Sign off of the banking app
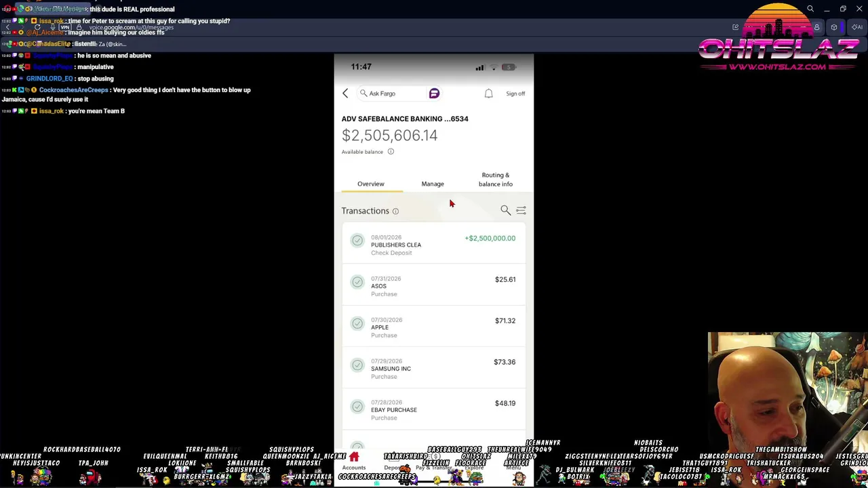This screenshot has width=868, height=488. [x=515, y=94]
